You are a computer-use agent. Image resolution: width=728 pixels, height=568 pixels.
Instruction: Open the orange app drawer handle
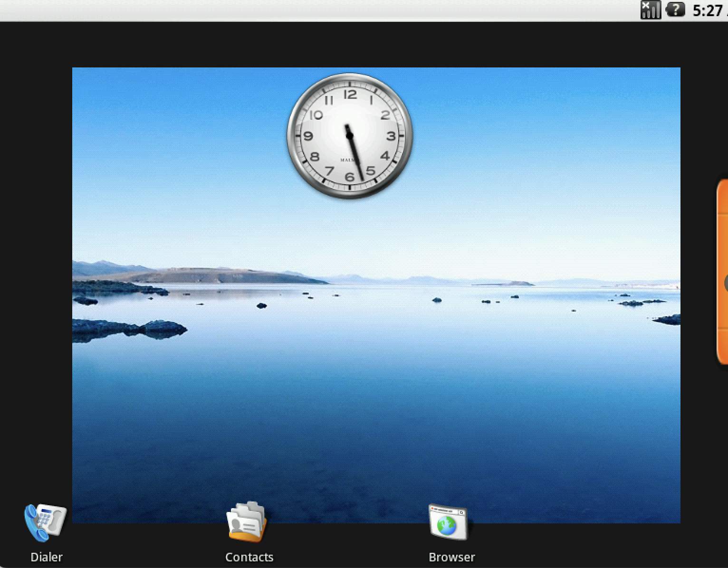point(722,272)
